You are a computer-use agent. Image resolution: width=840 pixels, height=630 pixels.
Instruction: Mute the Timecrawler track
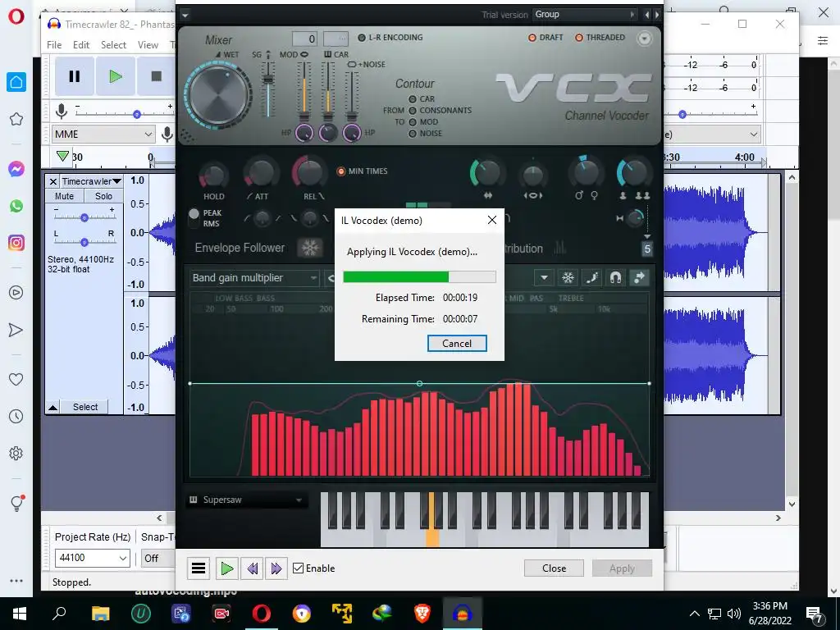coord(64,196)
